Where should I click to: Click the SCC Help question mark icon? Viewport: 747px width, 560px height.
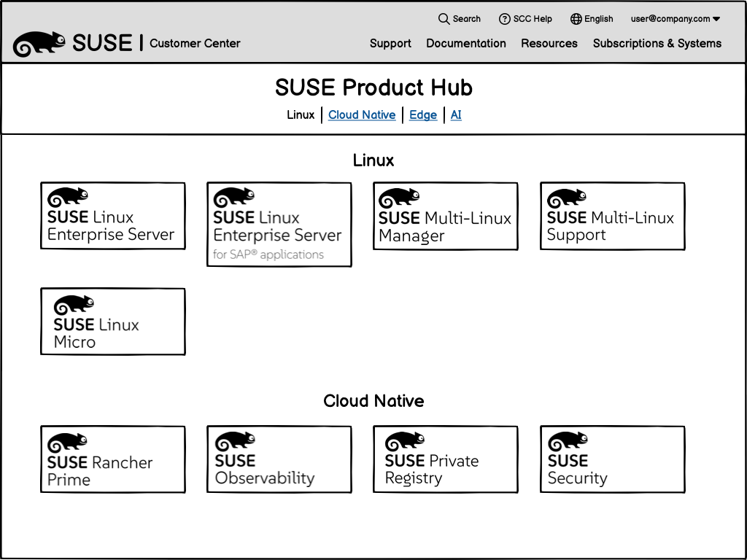(504, 19)
